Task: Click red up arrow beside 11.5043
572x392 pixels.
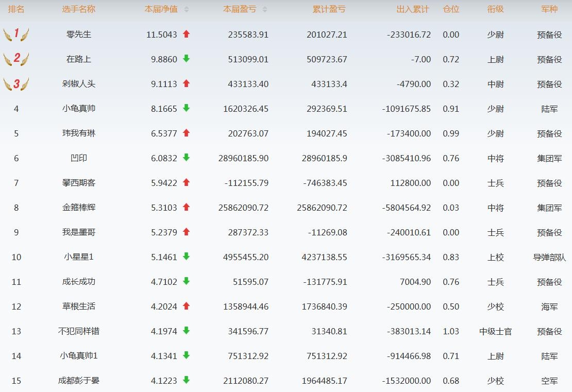Action: [x=187, y=34]
